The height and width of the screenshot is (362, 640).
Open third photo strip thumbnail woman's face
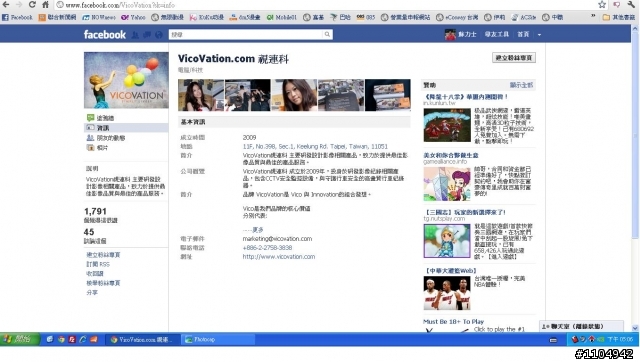pos(294,95)
